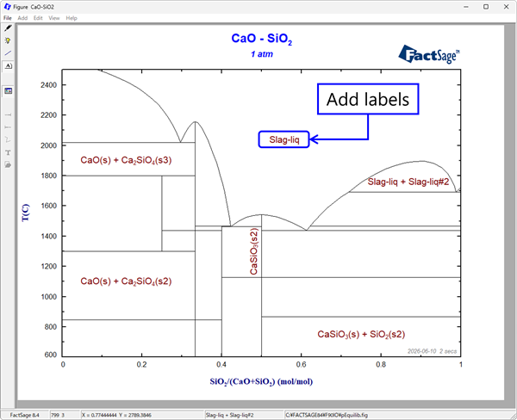Click the FactSage app icon in title bar
This screenshot has width=517, height=420.
7,7
